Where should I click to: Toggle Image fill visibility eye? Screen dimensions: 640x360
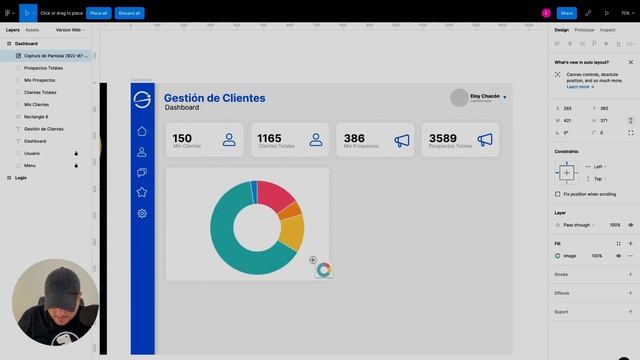point(618,256)
